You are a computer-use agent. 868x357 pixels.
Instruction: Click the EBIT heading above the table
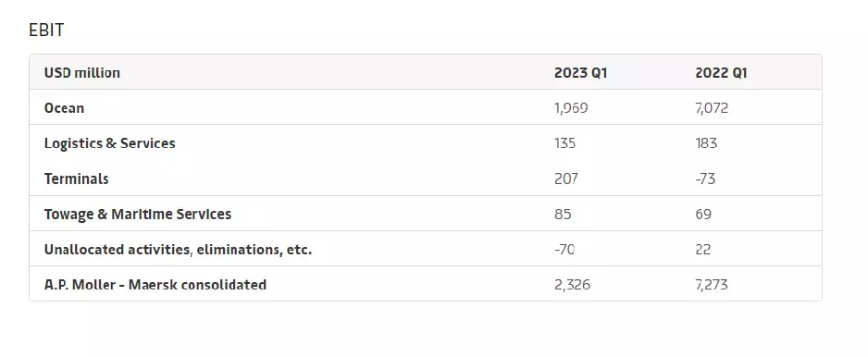click(46, 30)
